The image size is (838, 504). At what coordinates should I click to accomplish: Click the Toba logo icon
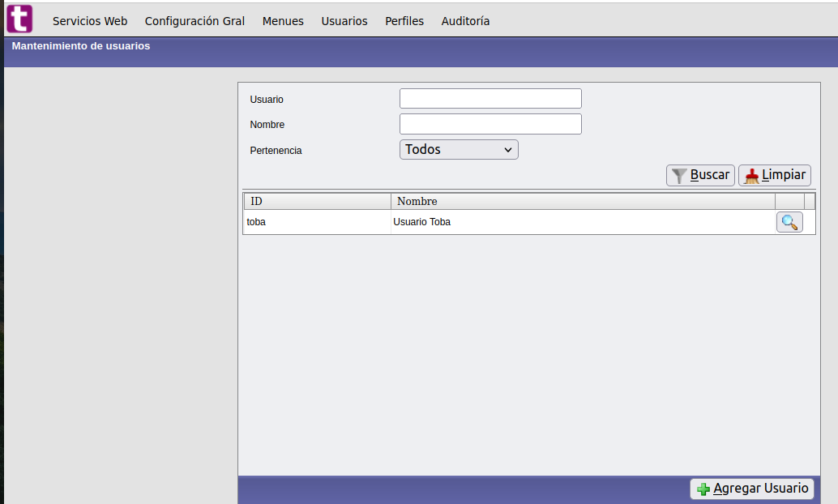tap(19, 19)
